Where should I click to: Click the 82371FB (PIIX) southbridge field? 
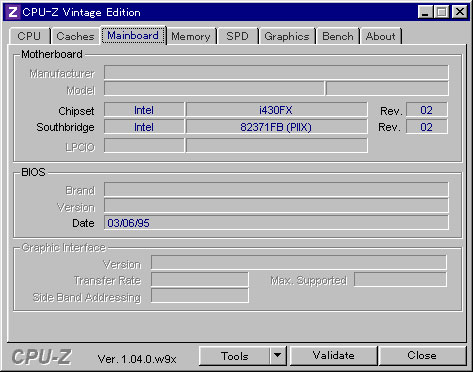pyautogui.click(x=276, y=127)
